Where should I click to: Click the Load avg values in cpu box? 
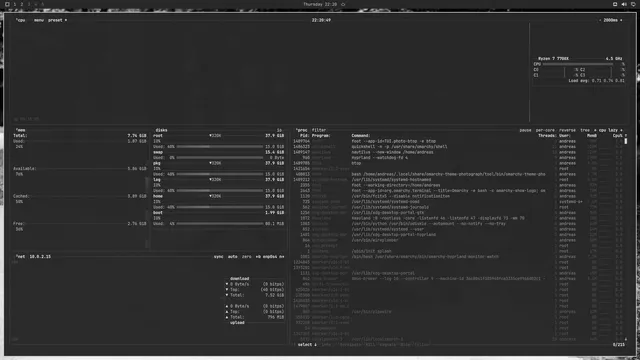tap(608, 81)
